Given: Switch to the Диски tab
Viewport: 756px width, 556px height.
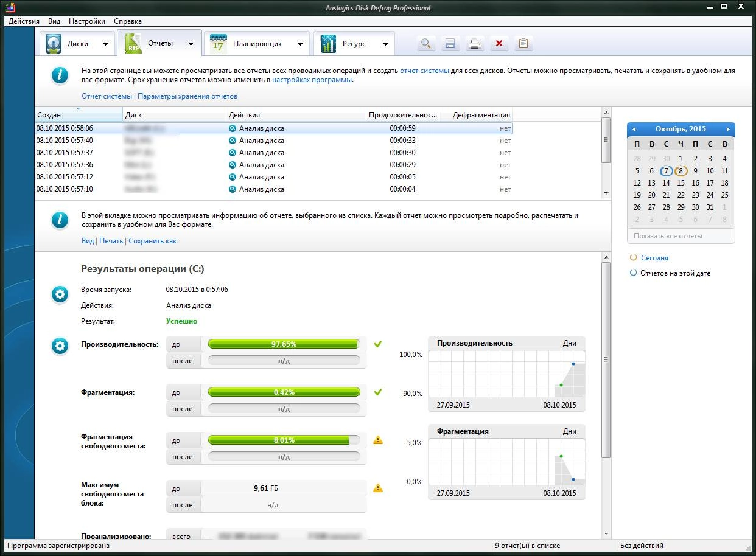Looking at the screenshot, I should 77,44.
